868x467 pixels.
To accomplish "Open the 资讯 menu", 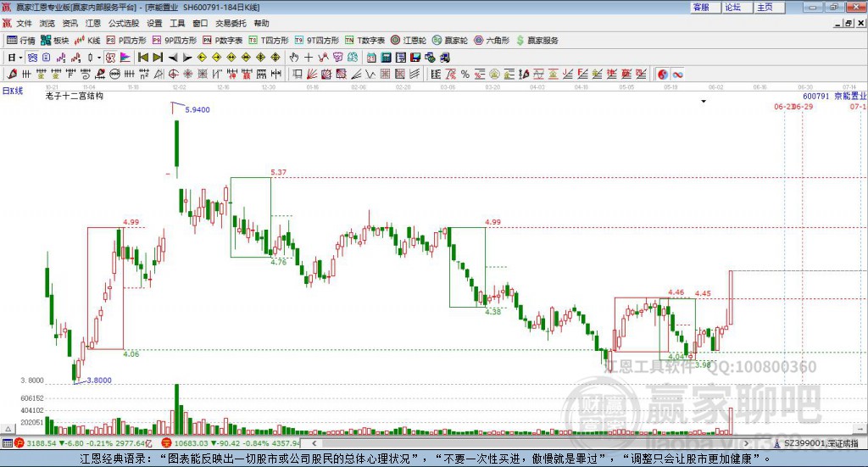I will tap(70, 23).
